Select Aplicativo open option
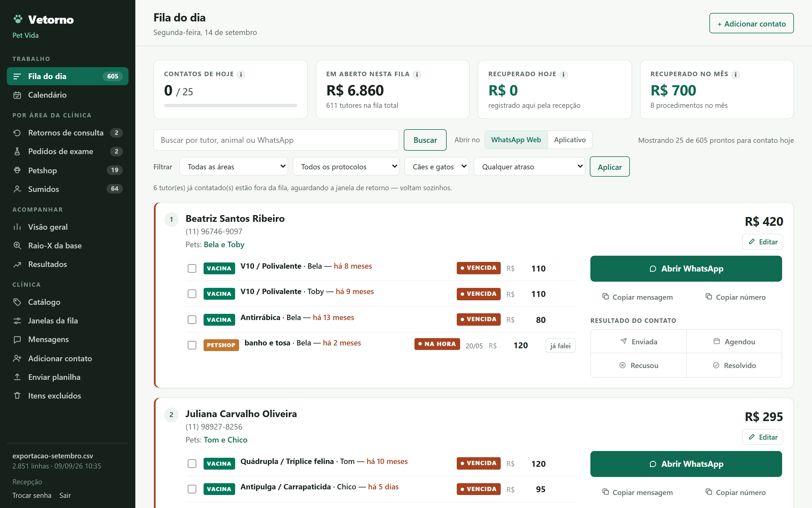This screenshot has height=508, width=812. [x=570, y=140]
